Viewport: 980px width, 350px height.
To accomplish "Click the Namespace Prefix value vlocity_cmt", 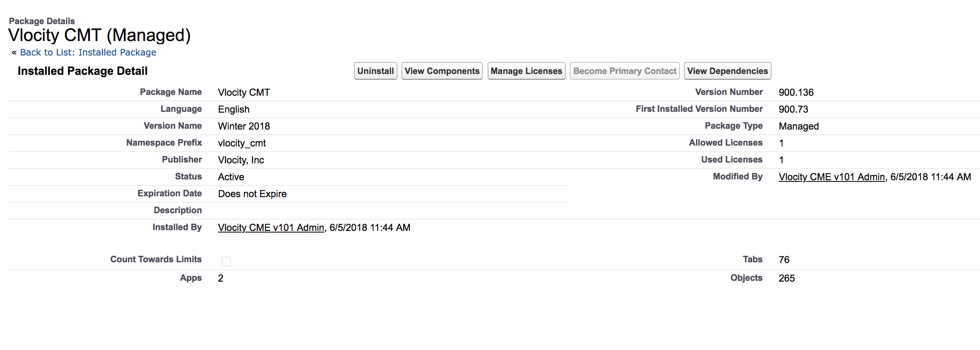I will tap(242, 143).
